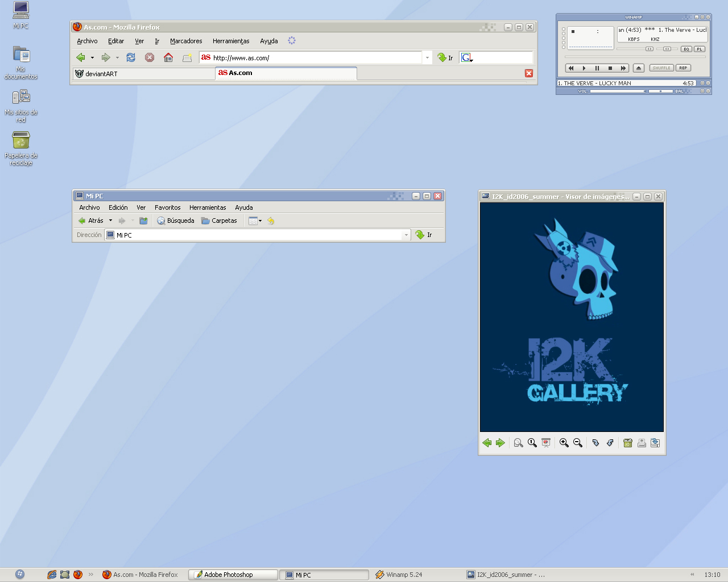Click Atrás back button in Mi PC
The width and height of the screenshot is (728, 582).
tap(91, 221)
